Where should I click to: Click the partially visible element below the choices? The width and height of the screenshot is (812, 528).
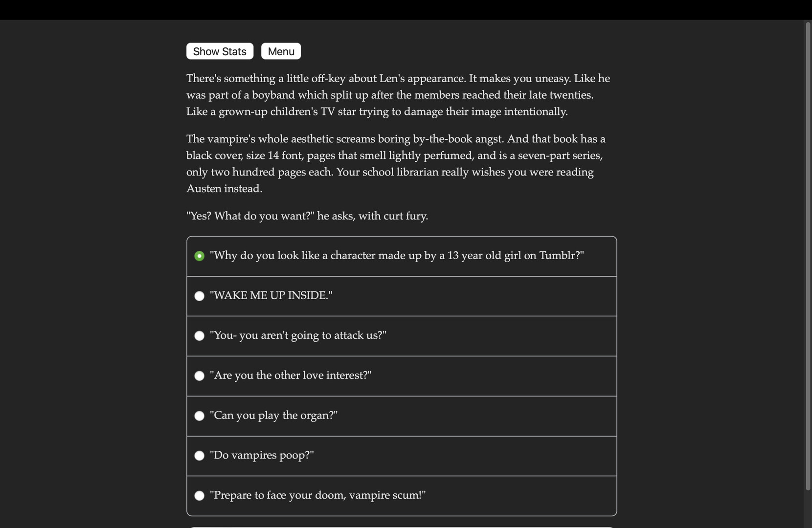tap(401, 526)
